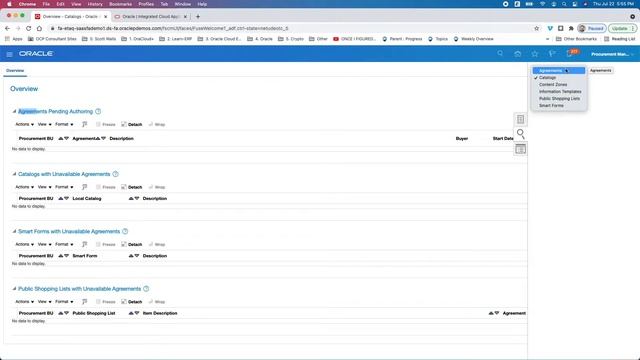Open the Other Bookmarks folder

[x=576, y=39]
